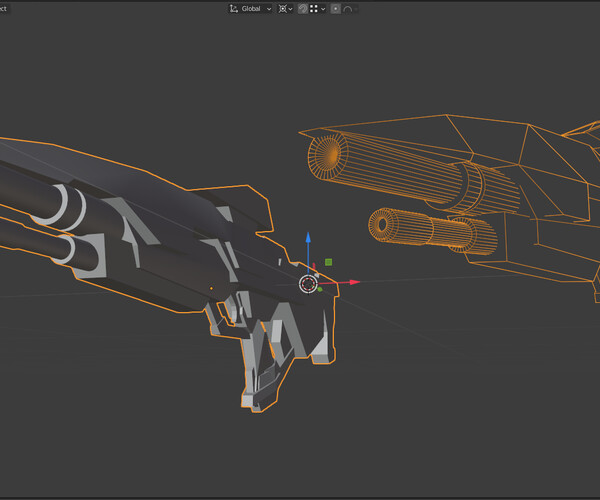Toggle the snap magnet icon
Screen dimensions: 600x500
coord(303,9)
